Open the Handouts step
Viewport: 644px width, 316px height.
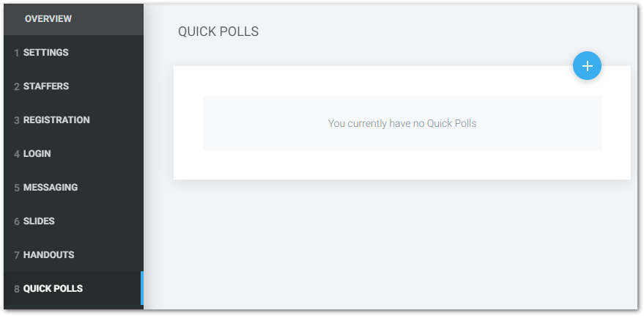click(x=74, y=254)
